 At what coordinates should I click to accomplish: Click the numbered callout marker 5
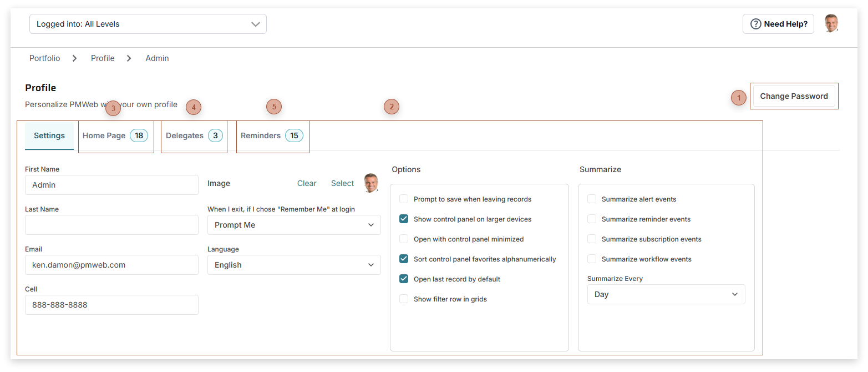click(x=274, y=107)
